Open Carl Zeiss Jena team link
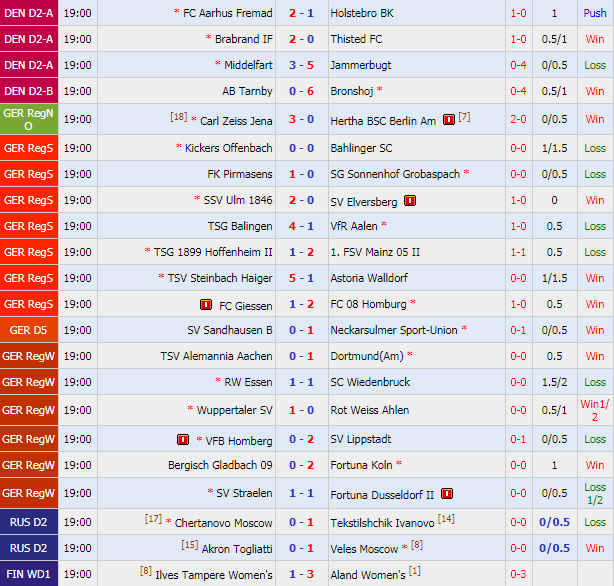The height and width of the screenshot is (586, 614). pos(236,121)
